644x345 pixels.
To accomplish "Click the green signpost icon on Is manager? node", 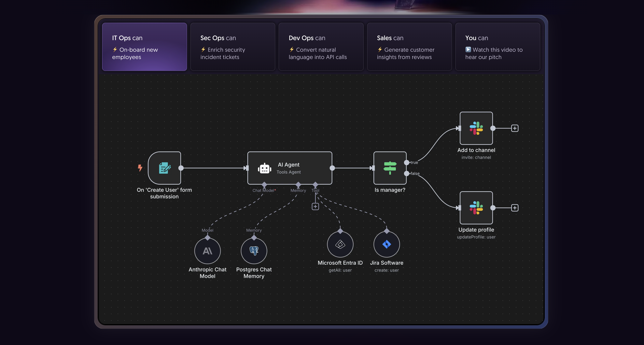I will [390, 168].
